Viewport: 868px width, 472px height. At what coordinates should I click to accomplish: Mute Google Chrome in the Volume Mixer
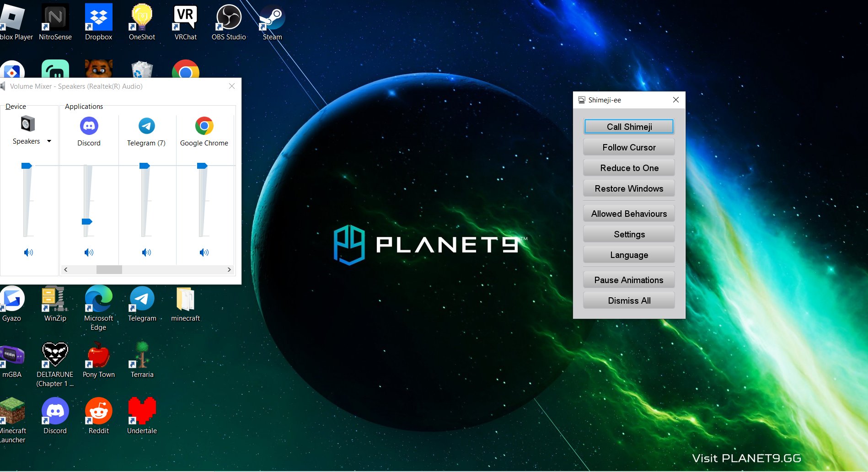(x=204, y=252)
